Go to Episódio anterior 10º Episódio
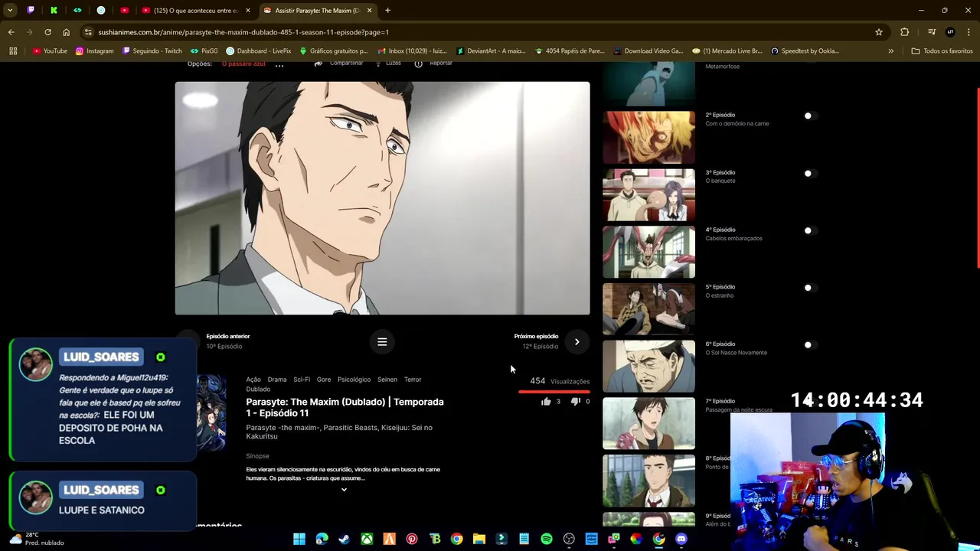This screenshot has height=551, width=980. (x=214, y=341)
